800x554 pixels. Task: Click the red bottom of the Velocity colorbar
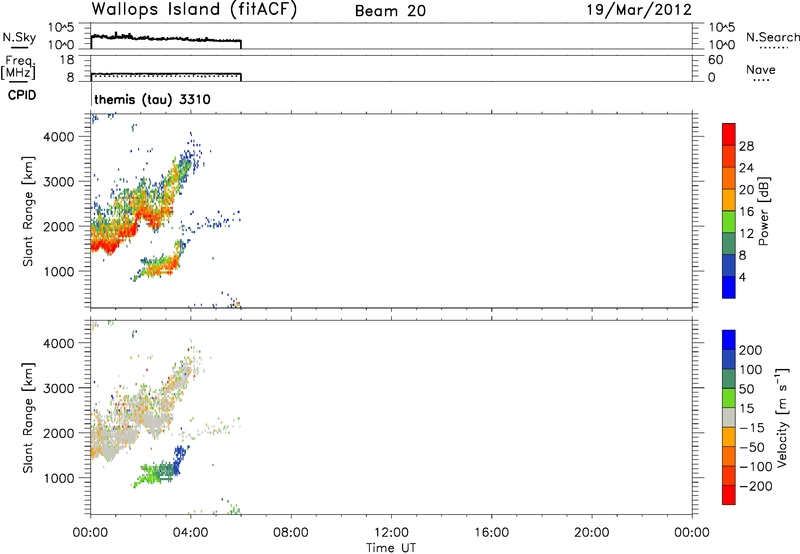pyautogui.click(x=729, y=495)
